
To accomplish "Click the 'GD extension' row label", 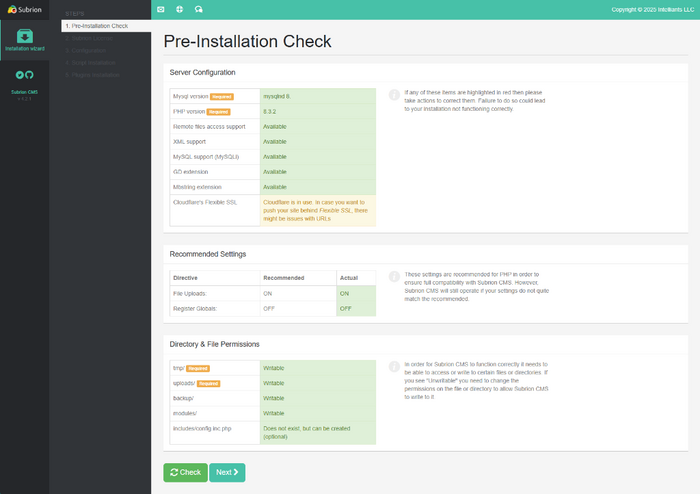I will (x=190, y=172).
